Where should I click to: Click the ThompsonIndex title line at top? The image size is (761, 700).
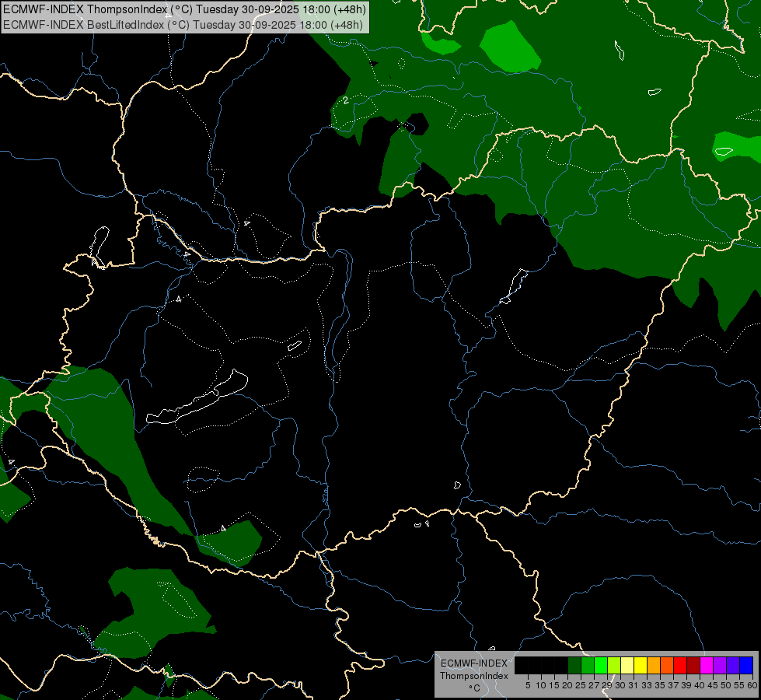184,9
